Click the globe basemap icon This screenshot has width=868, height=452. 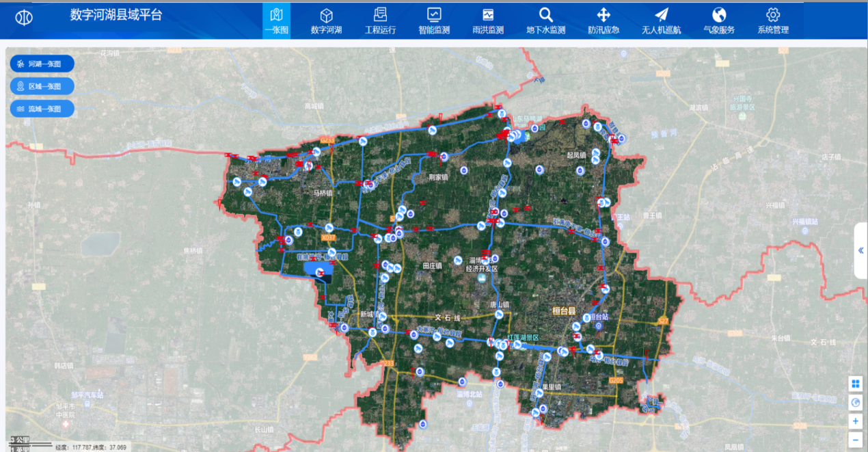coord(855,402)
